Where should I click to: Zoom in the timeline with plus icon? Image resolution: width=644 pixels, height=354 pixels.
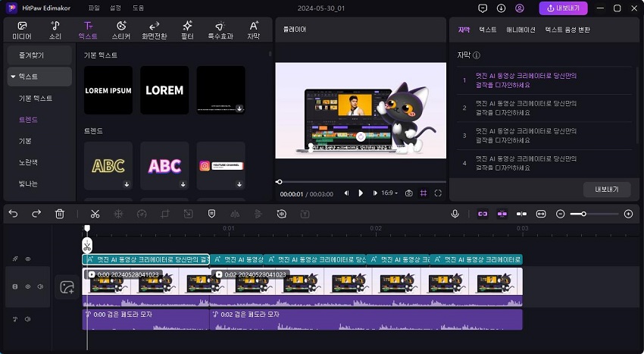[628, 214]
